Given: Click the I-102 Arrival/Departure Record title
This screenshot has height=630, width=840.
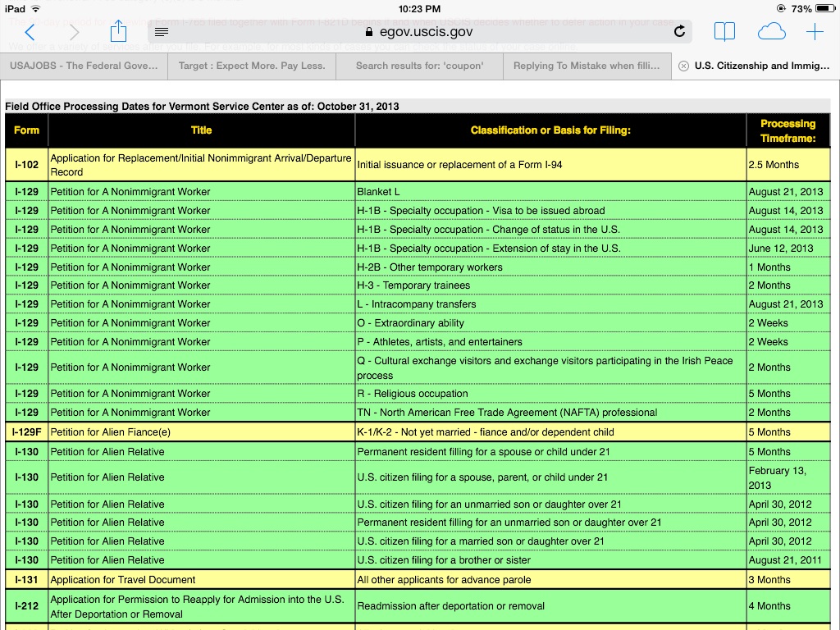Looking at the screenshot, I should 201,165.
